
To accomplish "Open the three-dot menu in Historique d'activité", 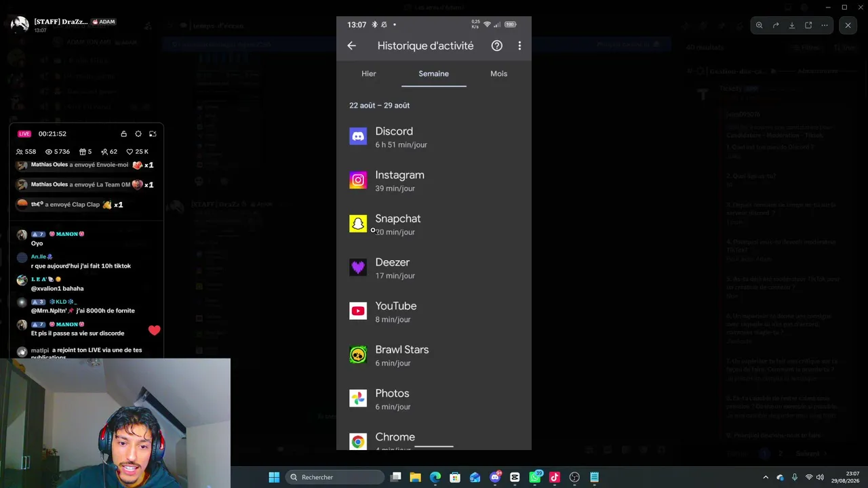I will point(519,45).
